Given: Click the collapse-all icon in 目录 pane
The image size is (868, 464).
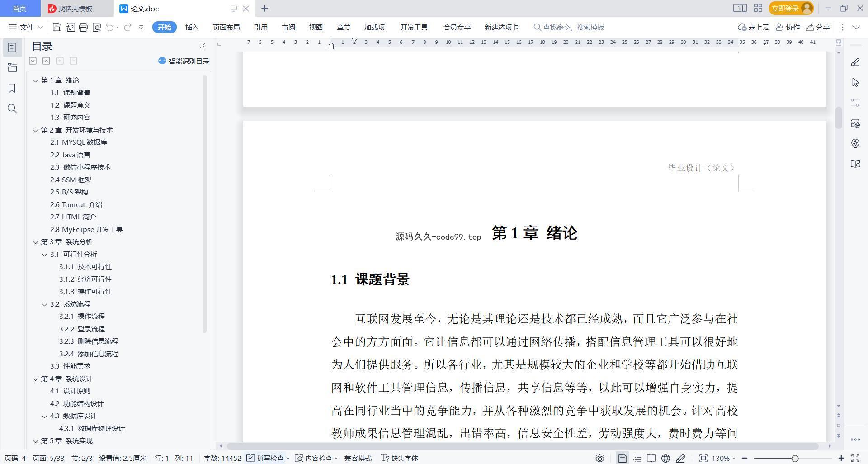Looking at the screenshot, I should (x=46, y=61).
